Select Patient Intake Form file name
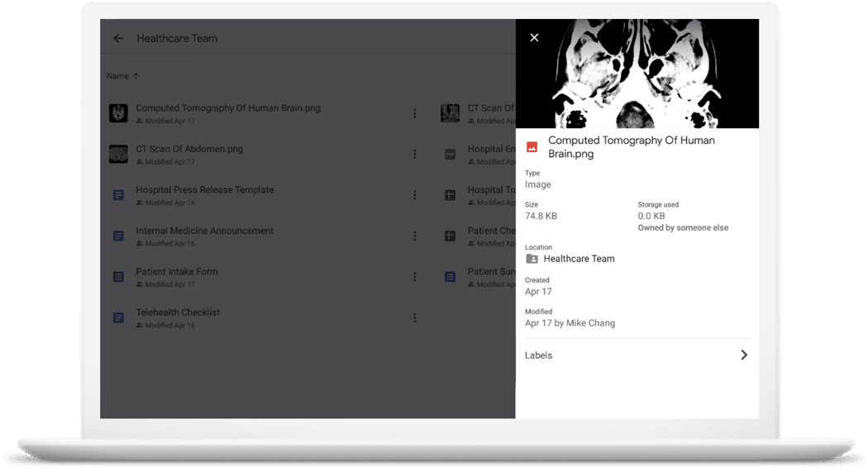This screenshot has width=868, height=468. [x=177, y=272]
